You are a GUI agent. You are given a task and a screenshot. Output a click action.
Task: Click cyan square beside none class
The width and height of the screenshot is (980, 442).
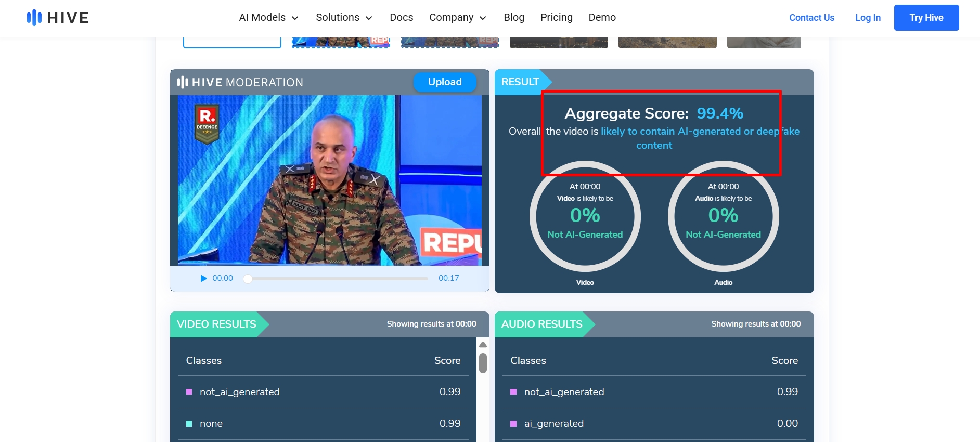[x=189, y=424]
